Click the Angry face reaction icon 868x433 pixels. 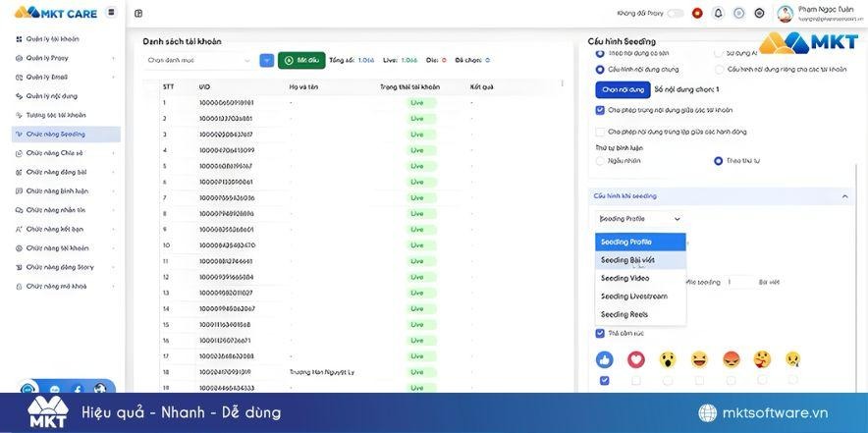coord(731,359)
